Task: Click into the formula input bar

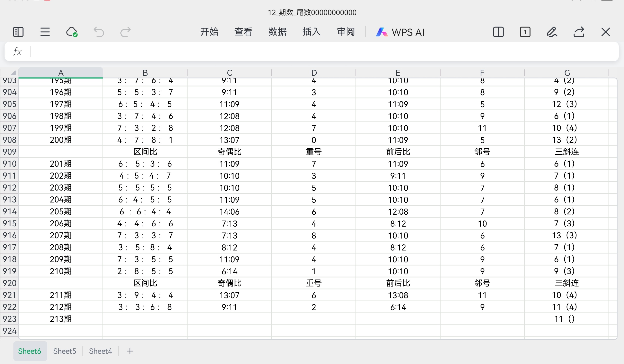Action: pyautogui.click(x=322, y=51)
